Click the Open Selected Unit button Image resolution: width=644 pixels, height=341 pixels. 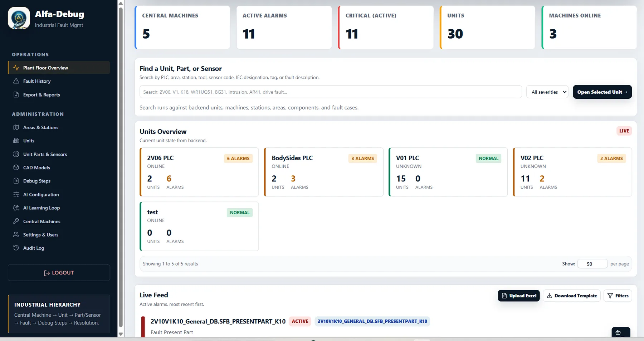[x=602, y=92]
